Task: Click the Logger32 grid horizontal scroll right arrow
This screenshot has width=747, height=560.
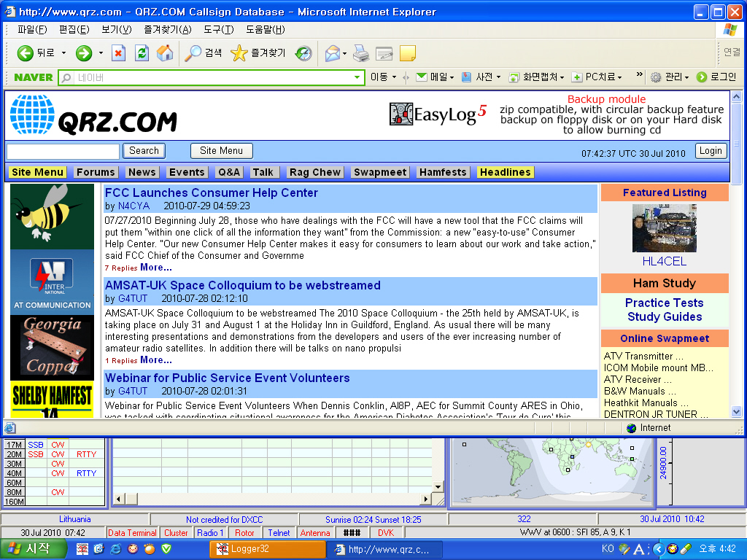Action: click(x=426, y=499)
